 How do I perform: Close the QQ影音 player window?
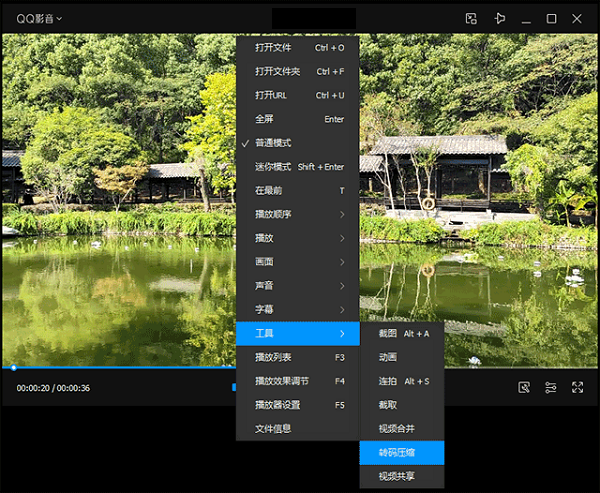tap(578, 19)
